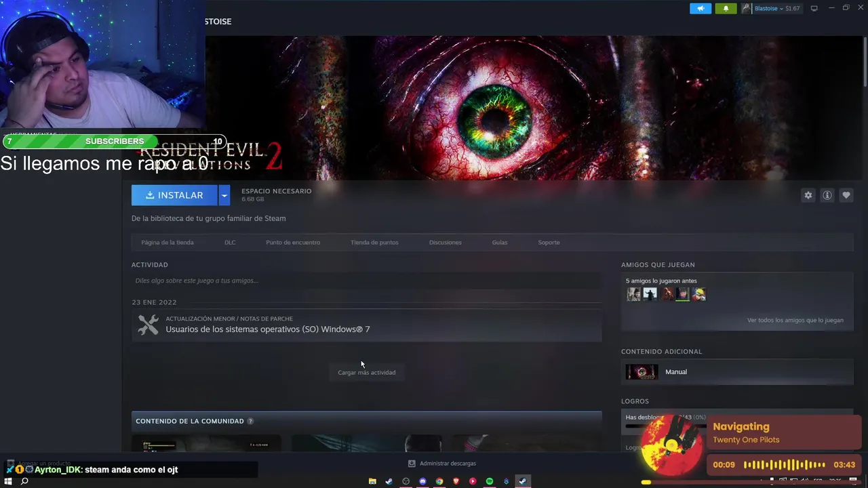Open Steam announcements megaphone button
The height and width of the screenshot is (488, 868).
click(701, 8)
